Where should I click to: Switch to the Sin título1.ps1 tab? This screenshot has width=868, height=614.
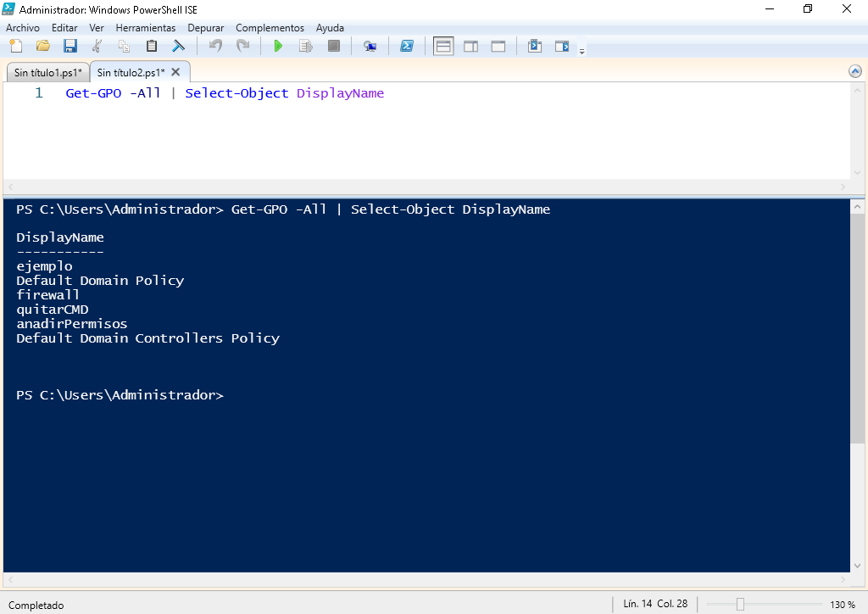(48, 73)
